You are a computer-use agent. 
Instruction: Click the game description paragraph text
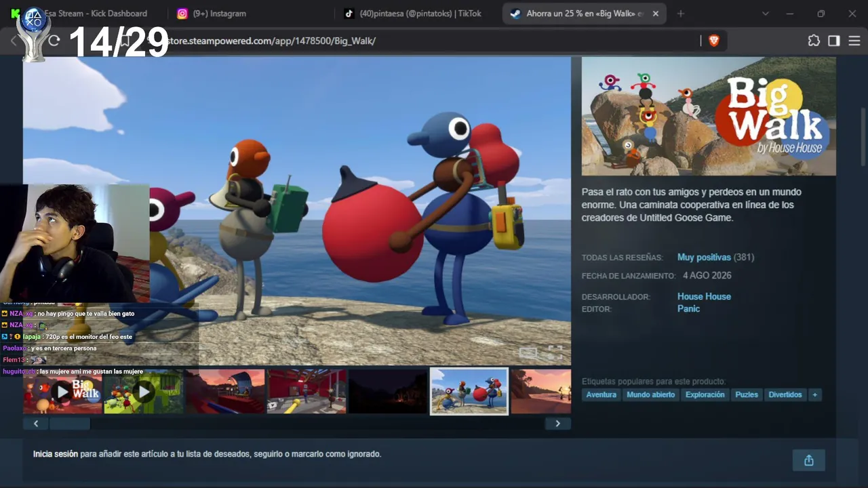(692, 205)
